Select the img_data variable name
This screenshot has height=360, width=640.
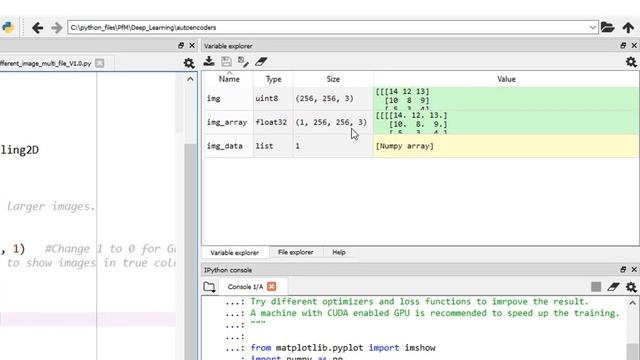pos(224,146)
